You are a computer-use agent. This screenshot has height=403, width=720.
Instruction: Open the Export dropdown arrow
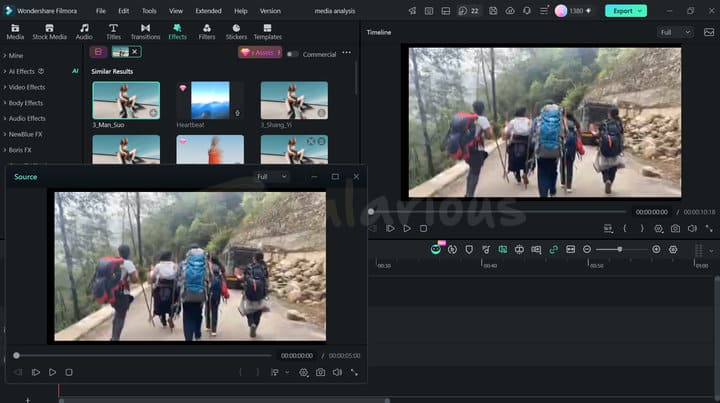[640, 11]
